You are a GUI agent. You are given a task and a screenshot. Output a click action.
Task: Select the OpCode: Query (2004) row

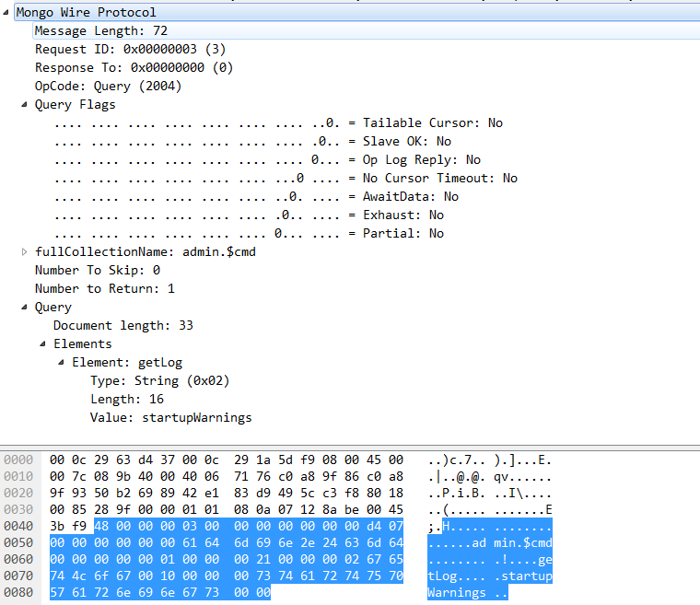point(108,87)
